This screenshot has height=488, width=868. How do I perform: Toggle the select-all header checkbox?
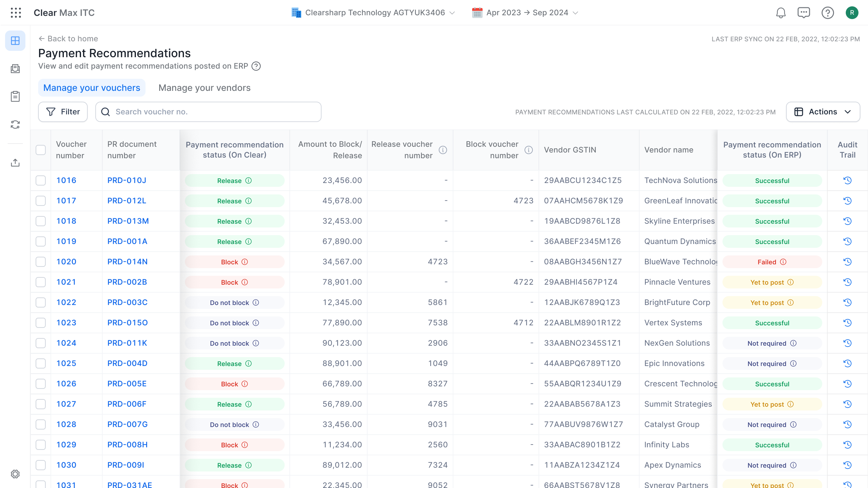click(41, 150)
